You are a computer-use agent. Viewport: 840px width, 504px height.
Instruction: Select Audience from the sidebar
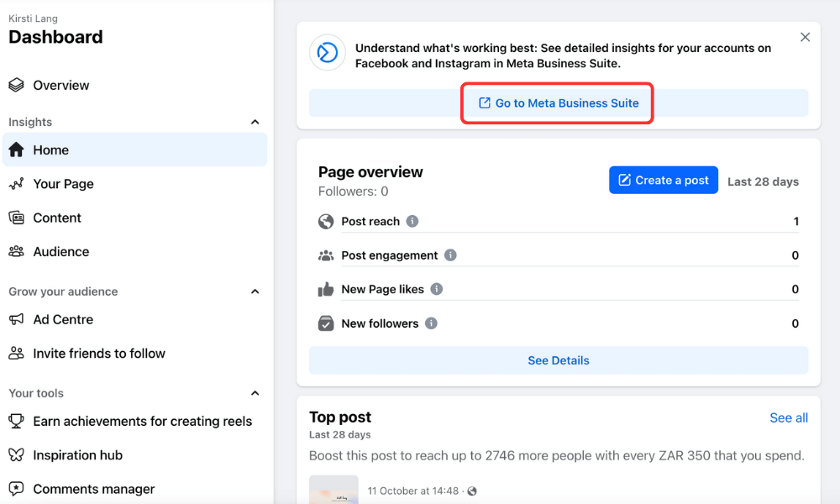(x=60, y=251)
